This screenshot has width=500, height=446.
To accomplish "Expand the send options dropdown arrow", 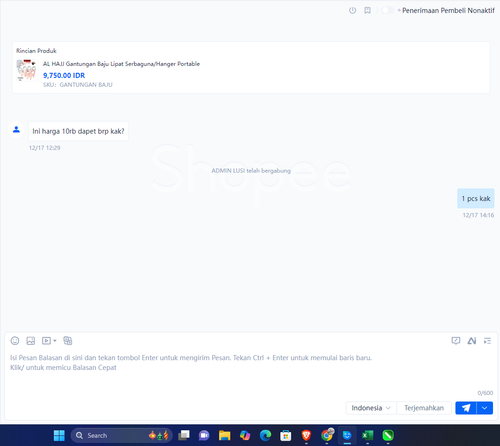I will [485, 408].
